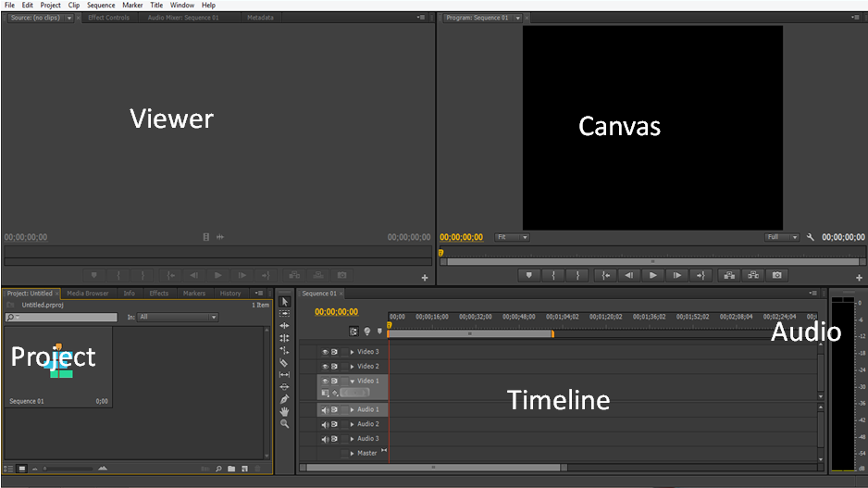Image resolution: width=868 pixels, height=488 pixels.
Task: Switch to the Media Browser tab
Action: coord(87,294)
